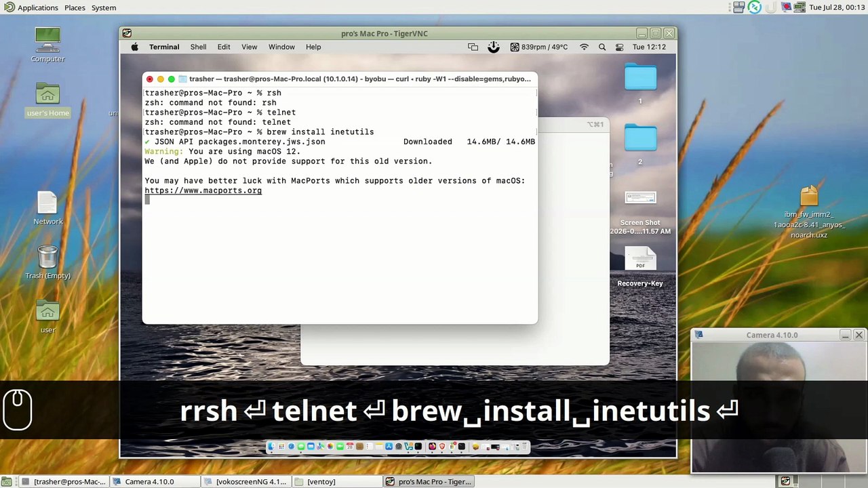This screenshot has width=868, height=488.
Task: Open the App Store in the Mac Dock
Action: click(389, 447)
